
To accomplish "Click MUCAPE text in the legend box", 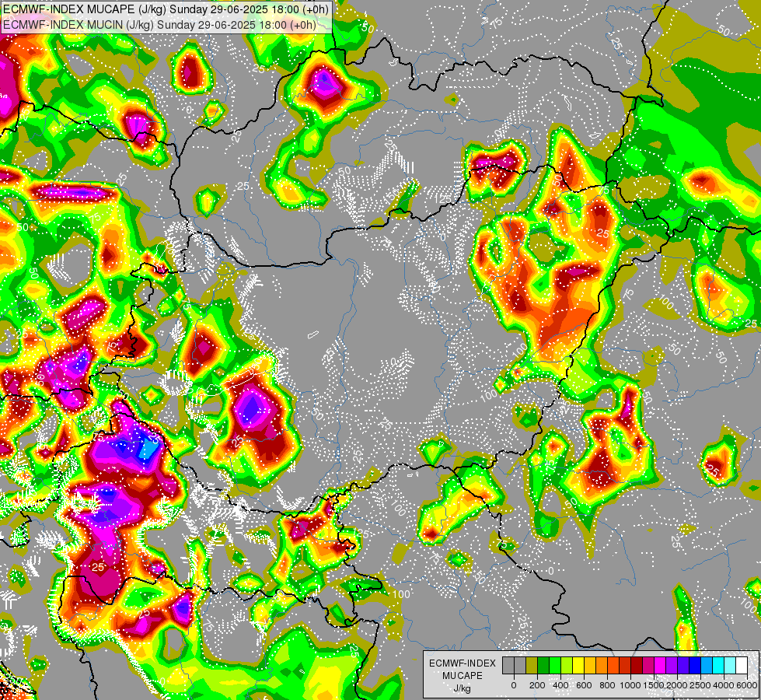I will 463,676.
